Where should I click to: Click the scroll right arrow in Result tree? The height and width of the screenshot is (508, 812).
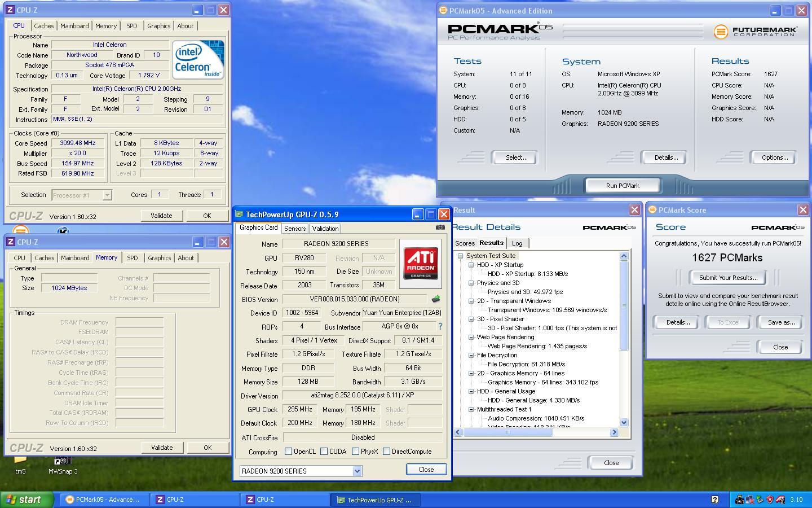[x=614, y=432]
